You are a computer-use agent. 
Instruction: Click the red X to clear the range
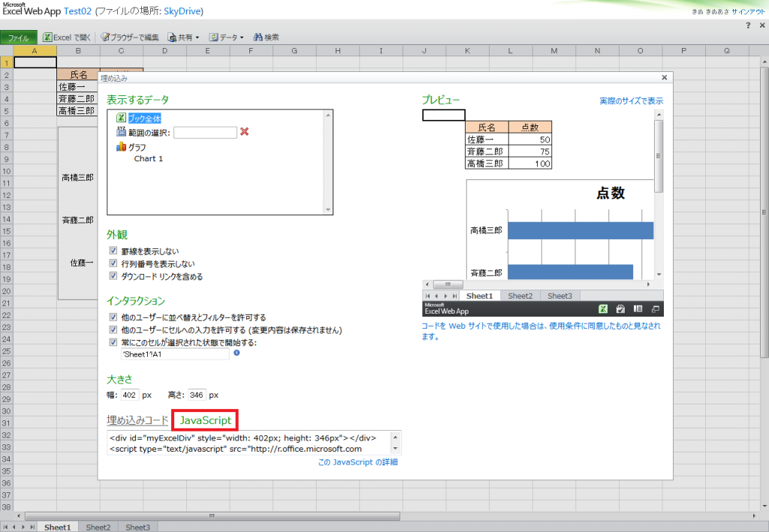coord(244,132)
